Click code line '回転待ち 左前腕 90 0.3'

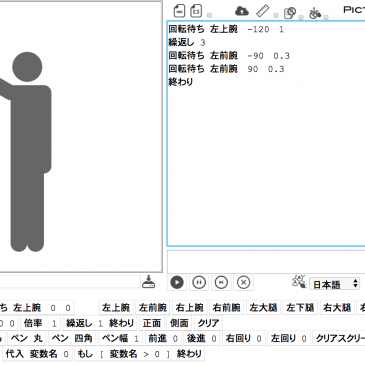click(226, 69)
